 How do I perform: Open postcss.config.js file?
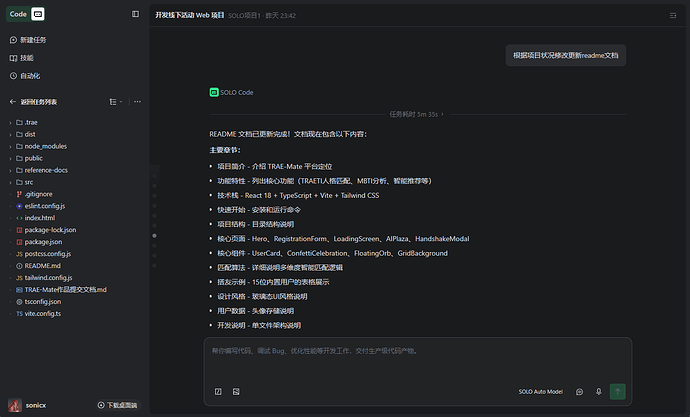coord(44,254)
